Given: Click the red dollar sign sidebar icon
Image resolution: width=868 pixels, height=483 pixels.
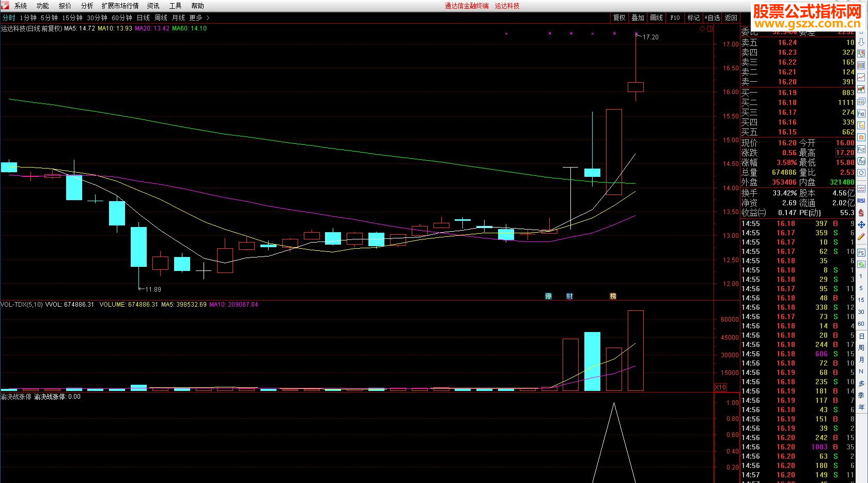Looking at the screenshot, I should tap(861, 212).
